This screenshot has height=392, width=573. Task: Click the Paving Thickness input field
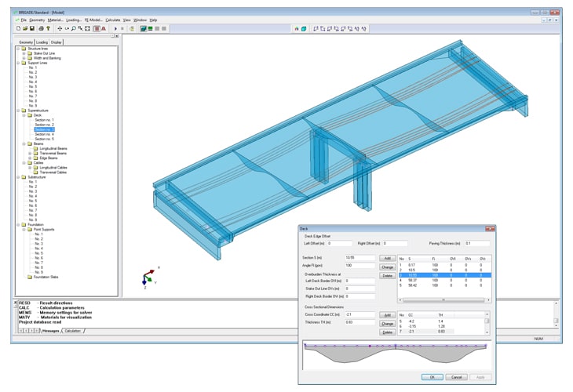tap(475, 244)
